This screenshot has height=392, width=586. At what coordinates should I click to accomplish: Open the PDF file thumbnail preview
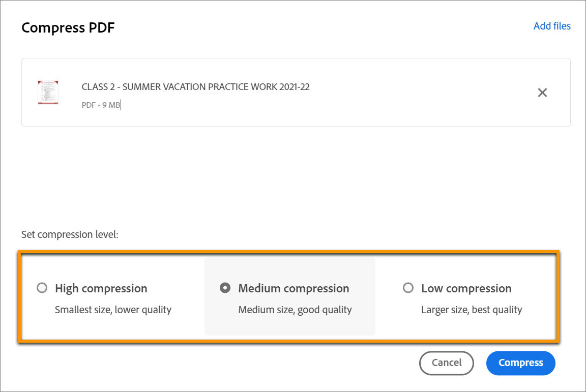48,92
